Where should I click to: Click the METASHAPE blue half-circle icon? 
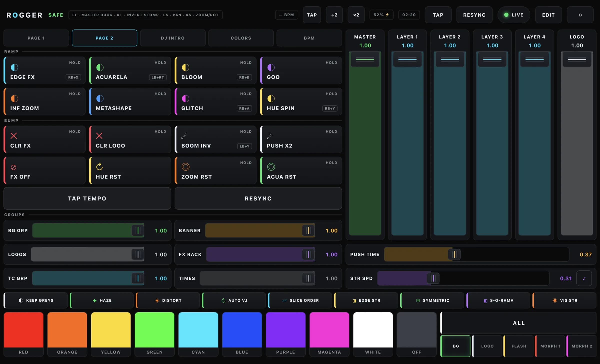100,99
